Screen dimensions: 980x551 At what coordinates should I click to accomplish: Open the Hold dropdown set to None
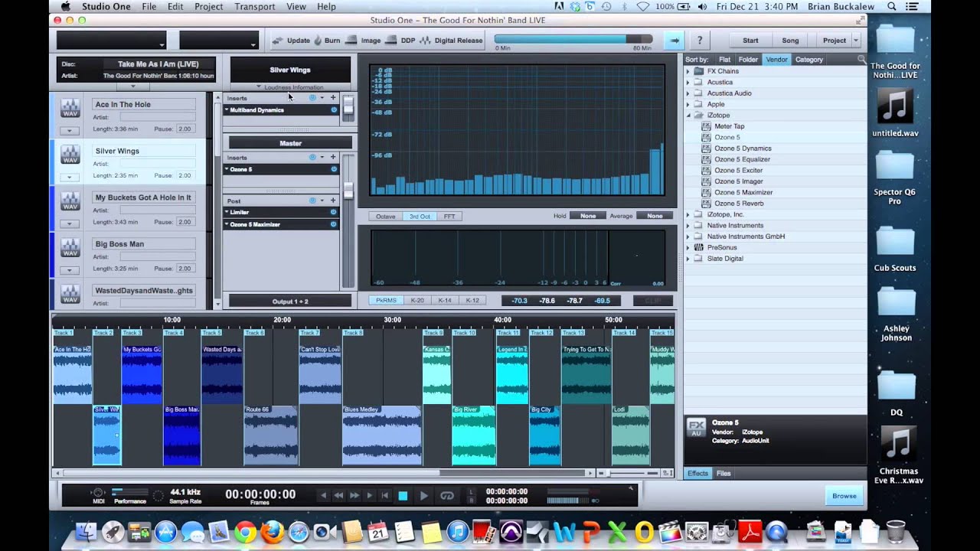pos(588,216)
